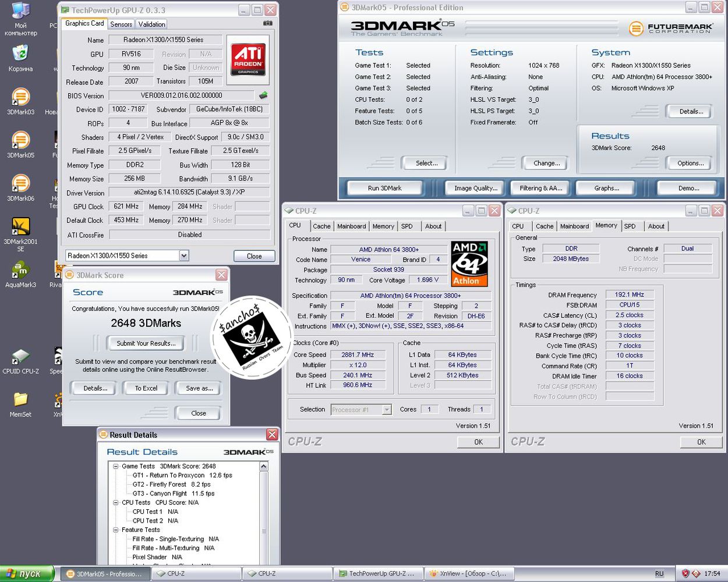Select the GT2 - Firefly Forest row
This screenshot has height=582, width=728.
pos(171,484)
